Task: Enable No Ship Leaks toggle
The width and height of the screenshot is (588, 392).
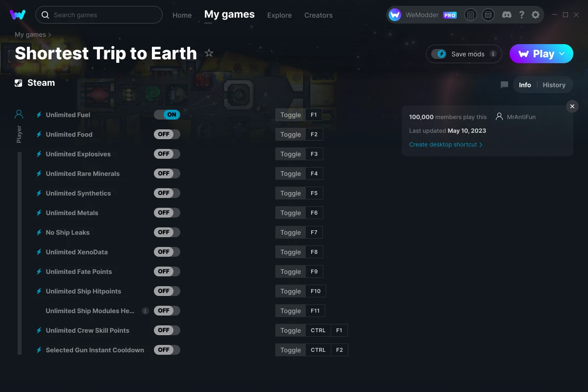Action: [167, 232]
